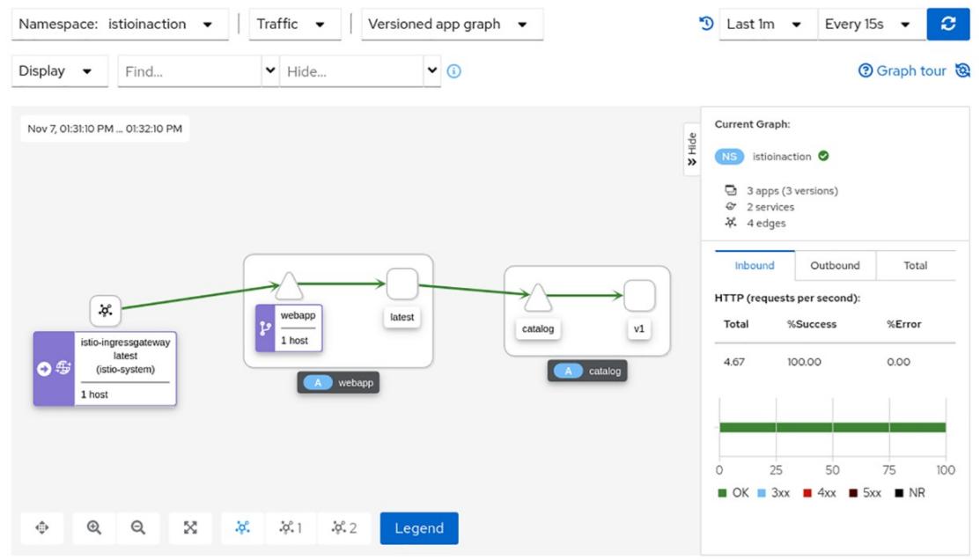Click the zoom in magnifier icon
The height and width of the screenshot is (560, 980).
(94, 527)
